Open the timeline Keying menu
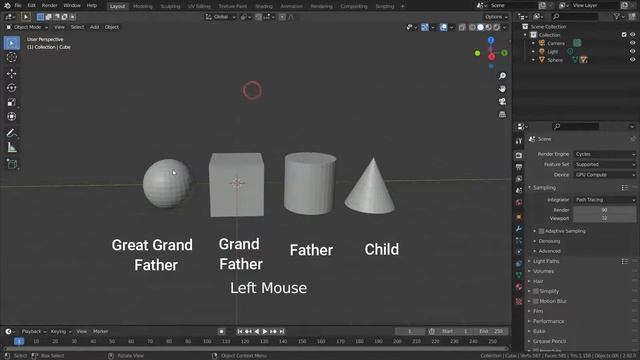Screen dimensions: 640x360 click(60, 331)
